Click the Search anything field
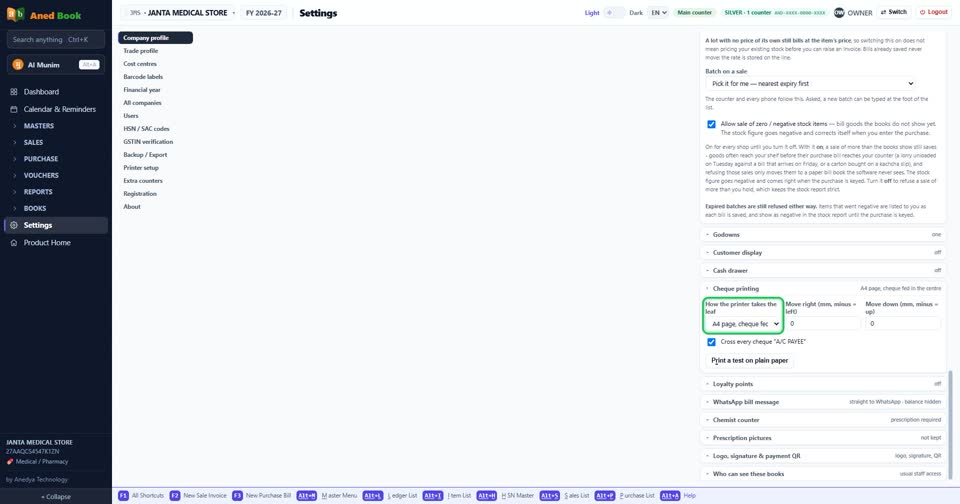 point(56,40)
